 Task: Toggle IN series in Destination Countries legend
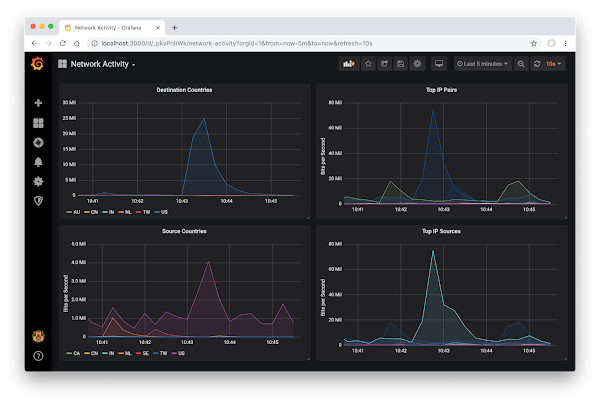[x=108, y=212]
